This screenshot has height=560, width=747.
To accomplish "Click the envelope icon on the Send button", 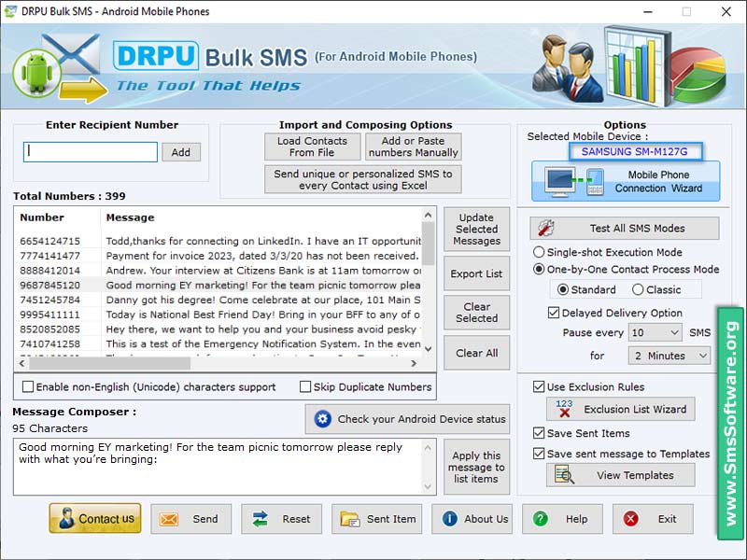I will click(171, 520).
